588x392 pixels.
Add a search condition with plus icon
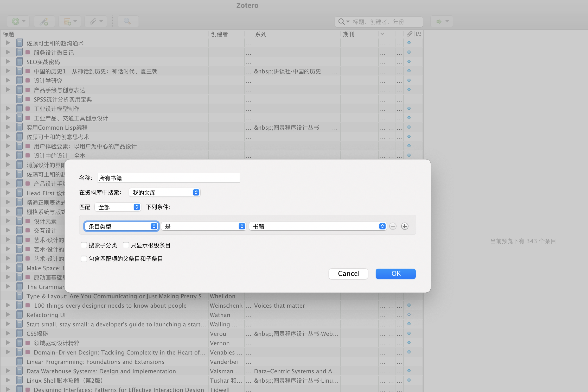tap(405, 226)
